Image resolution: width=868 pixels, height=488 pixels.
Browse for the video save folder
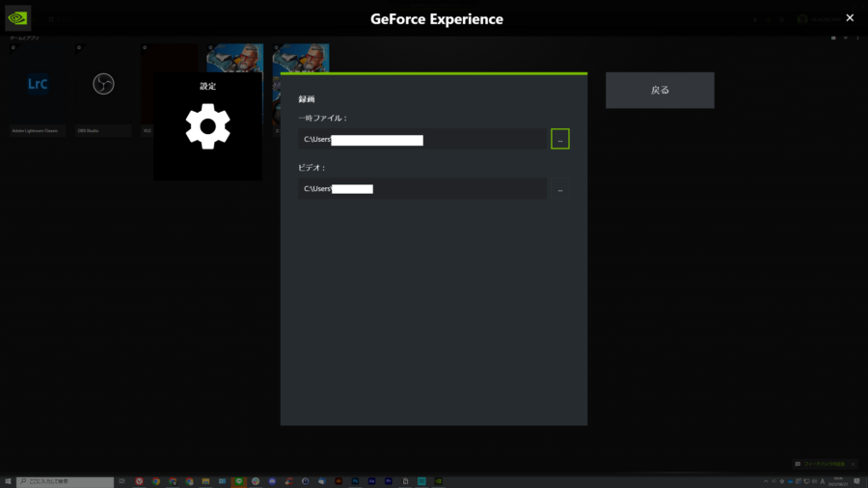click(x=559, y=189)
